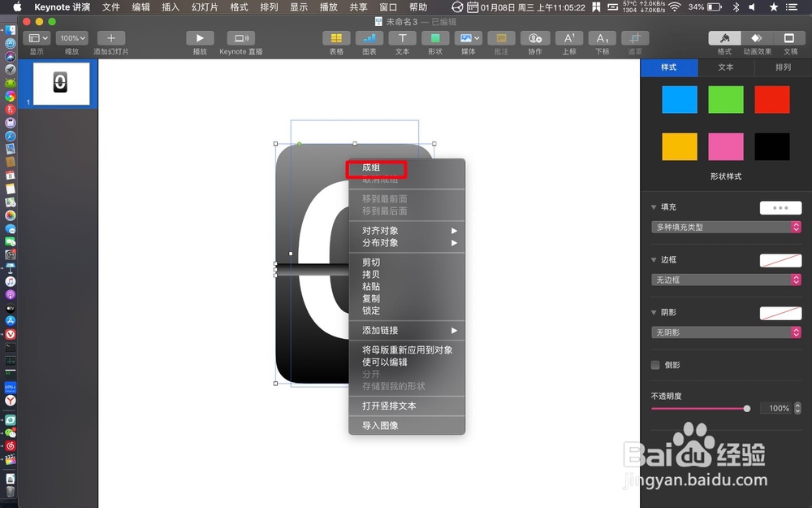
Task: Click 添加幻灯片 to add a new slide
Action: tap(110, 37)
